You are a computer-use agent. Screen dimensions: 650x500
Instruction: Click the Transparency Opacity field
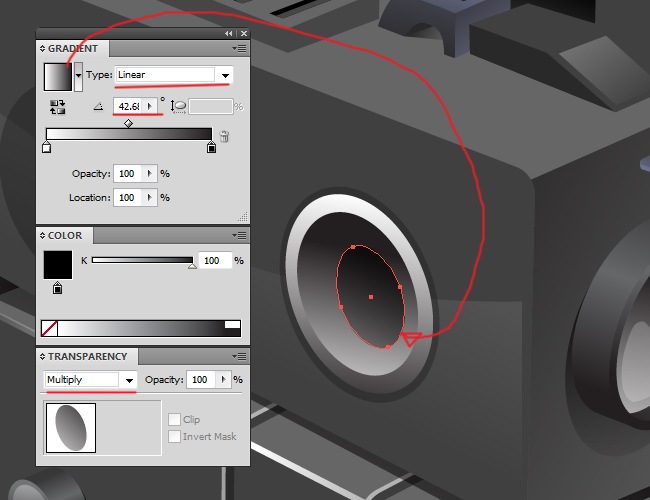(x=201, y=380)
